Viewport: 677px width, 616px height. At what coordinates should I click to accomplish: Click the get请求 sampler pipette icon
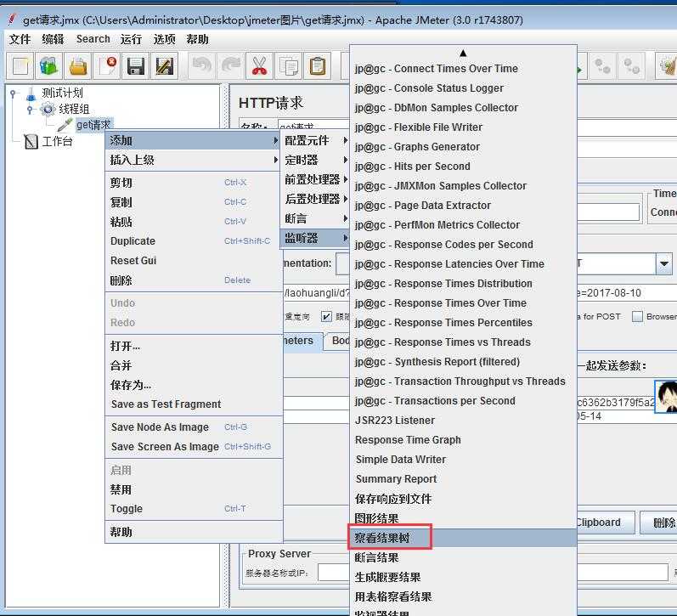[65, 125]
